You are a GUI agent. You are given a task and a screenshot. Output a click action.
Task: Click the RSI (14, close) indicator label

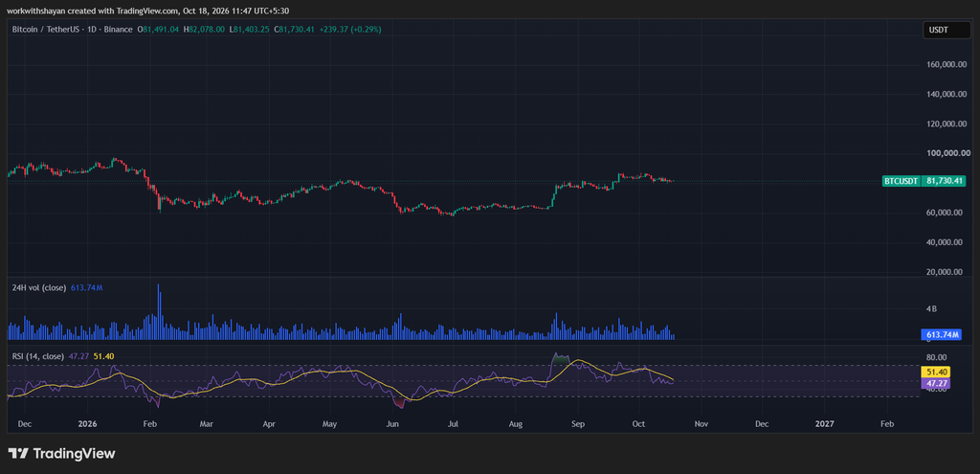(38, 356)
